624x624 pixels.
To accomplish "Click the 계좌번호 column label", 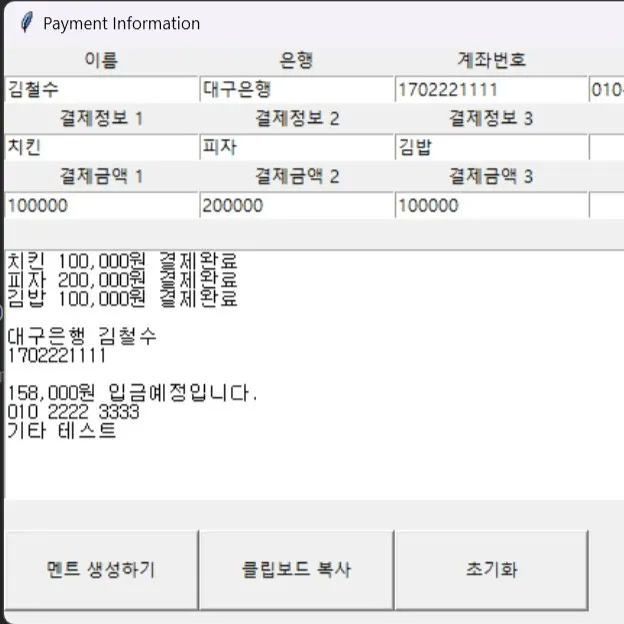I will (x=491, y=60).
